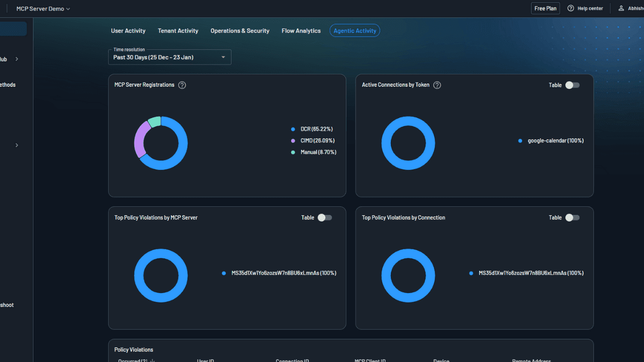Switch Top Policy Violations by Connection to Table view

click(572, 217)
